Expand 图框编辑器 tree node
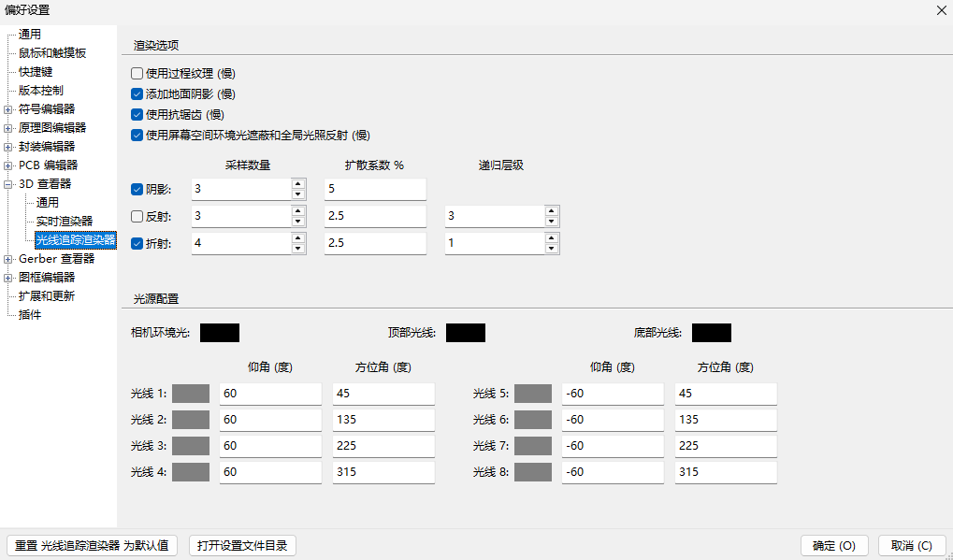This screenshot has width=953, height=560. pos(7,278)
